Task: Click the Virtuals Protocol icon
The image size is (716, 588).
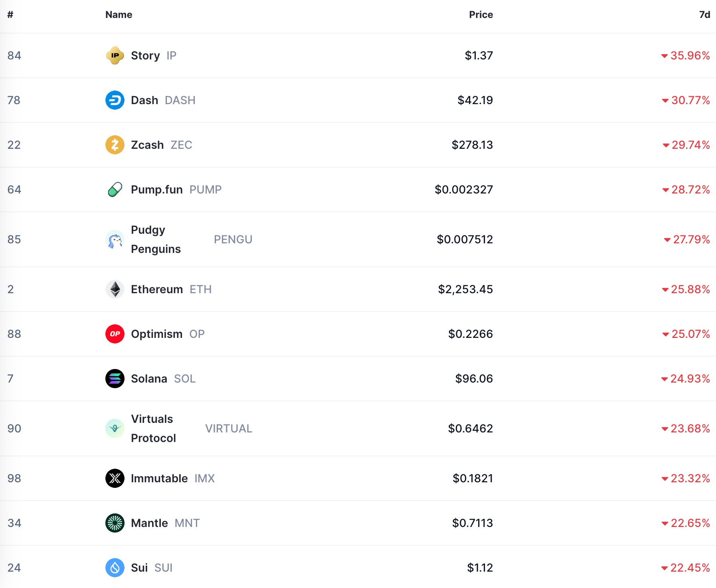Action: pos(115,428)
